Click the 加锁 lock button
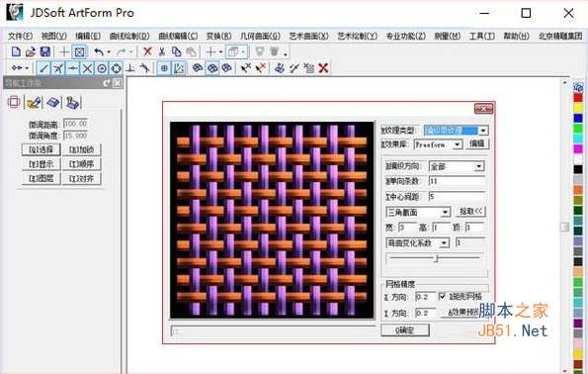 pos(82,149)
